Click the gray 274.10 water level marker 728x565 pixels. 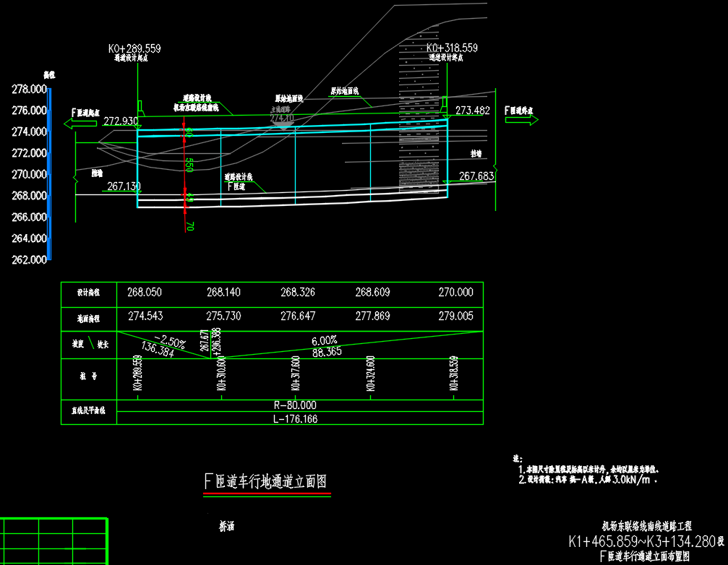[282, 118]
